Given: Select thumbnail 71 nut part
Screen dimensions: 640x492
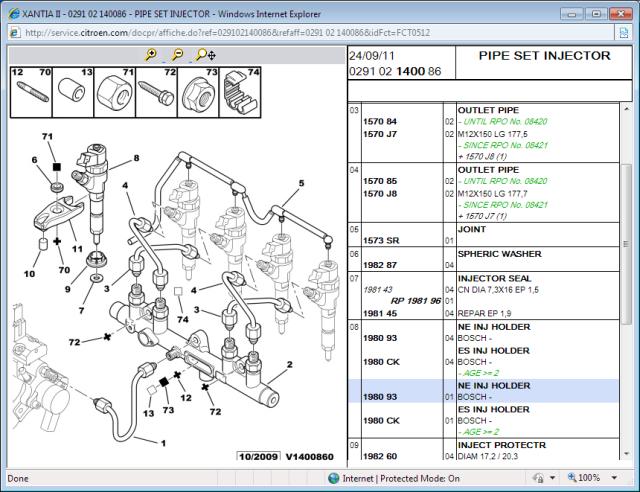Looking at the screenshot, I should click(x=115, y=92).
